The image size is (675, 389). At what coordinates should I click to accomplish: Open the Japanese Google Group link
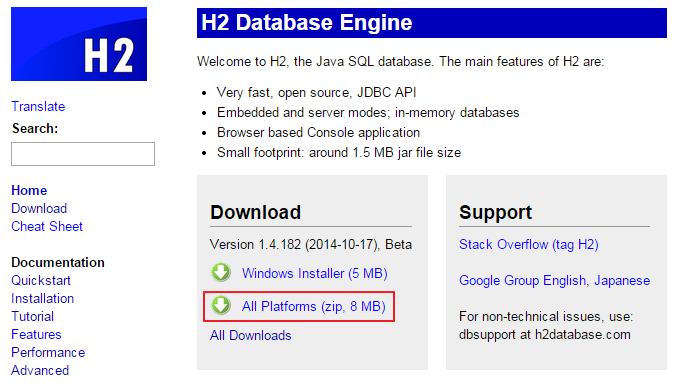(622, 281)
